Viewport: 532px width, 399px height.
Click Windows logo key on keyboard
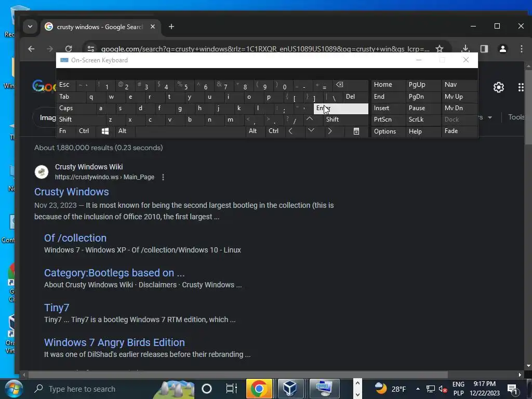(x=105, y=131)
